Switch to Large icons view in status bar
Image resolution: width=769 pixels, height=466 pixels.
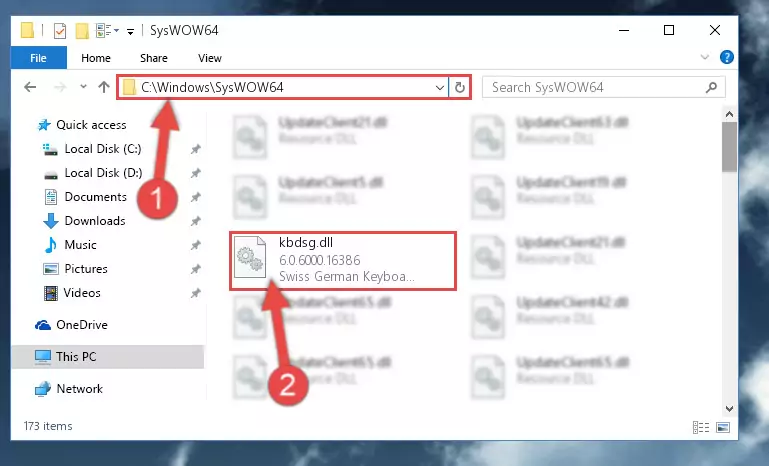click(x=723, y=427)
